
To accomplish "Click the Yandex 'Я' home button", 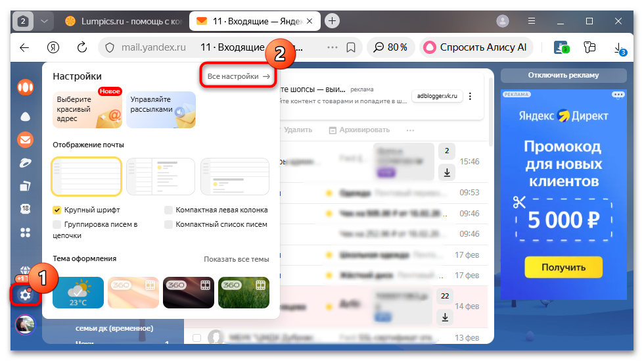I will pos(53,47).
